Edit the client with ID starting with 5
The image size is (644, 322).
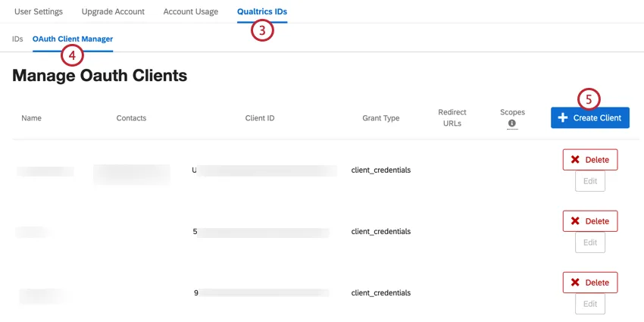[x=589, y=242]
